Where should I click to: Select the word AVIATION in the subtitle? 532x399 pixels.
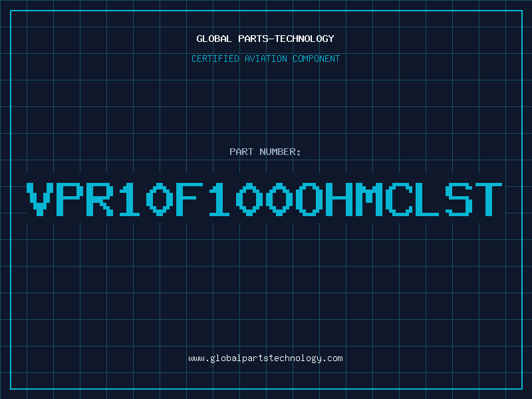[267, 59]
